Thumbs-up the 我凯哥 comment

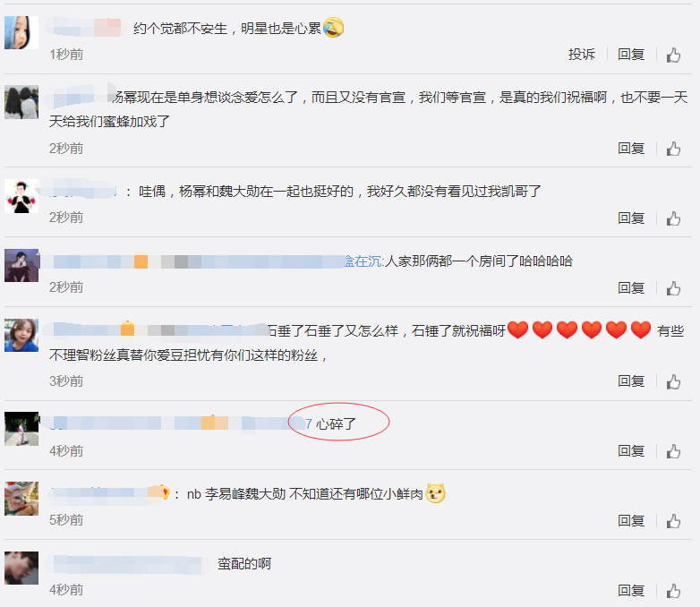point(674,218)
